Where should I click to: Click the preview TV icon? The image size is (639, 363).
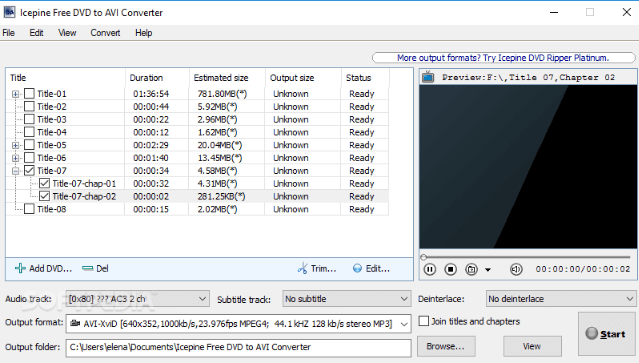click(x=428, y=77)
